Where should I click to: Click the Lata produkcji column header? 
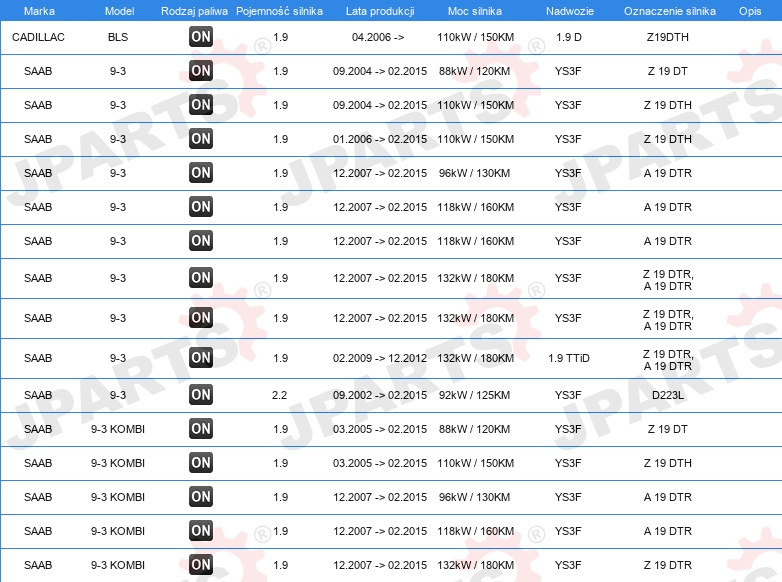click(380, 11)
